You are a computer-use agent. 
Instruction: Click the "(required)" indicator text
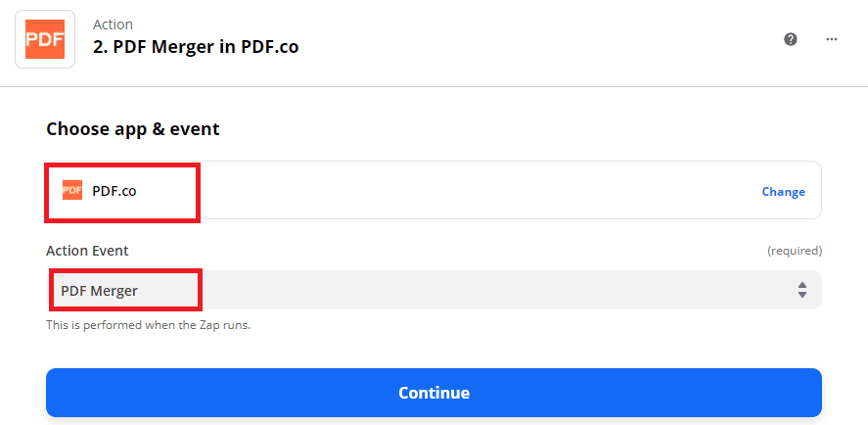(x=794, y=251)
